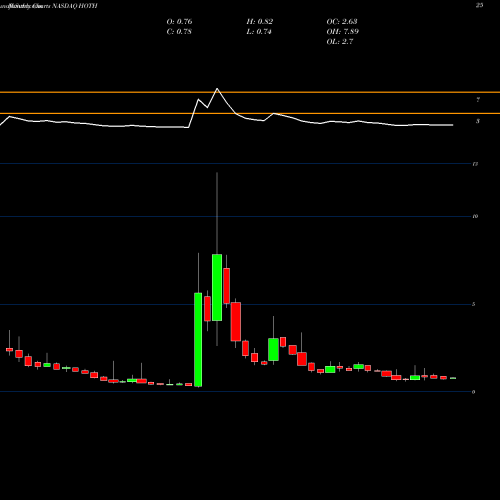The height and width of the screenshot is (500, 500).
Task: Click the tallest green candlestick body
Action: click(198, 340)
